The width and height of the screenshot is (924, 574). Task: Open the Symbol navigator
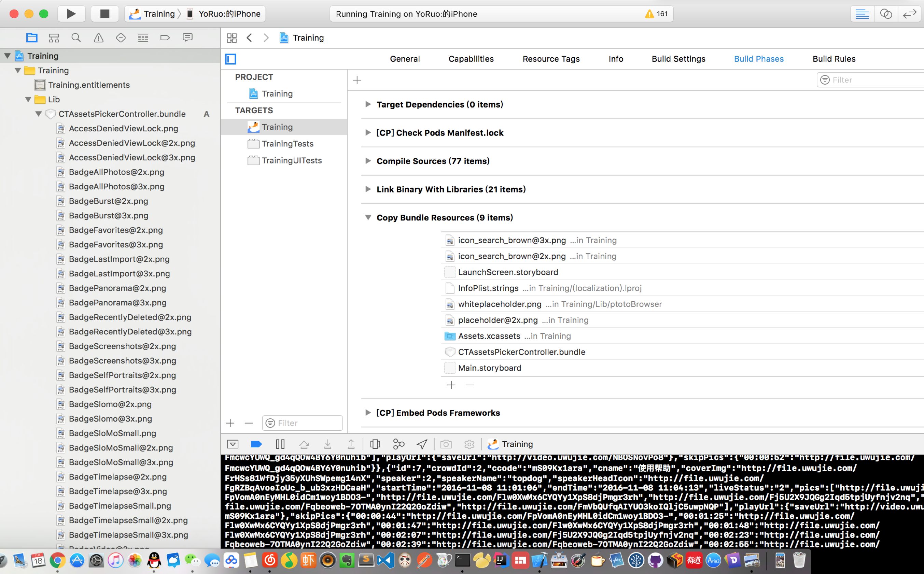point(54,38)
